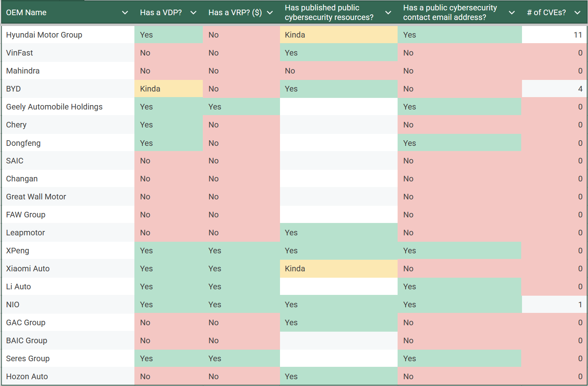This screenshot has width=588, height=386.
Task: Select the Seres Group cell
Action: (68, 358)
